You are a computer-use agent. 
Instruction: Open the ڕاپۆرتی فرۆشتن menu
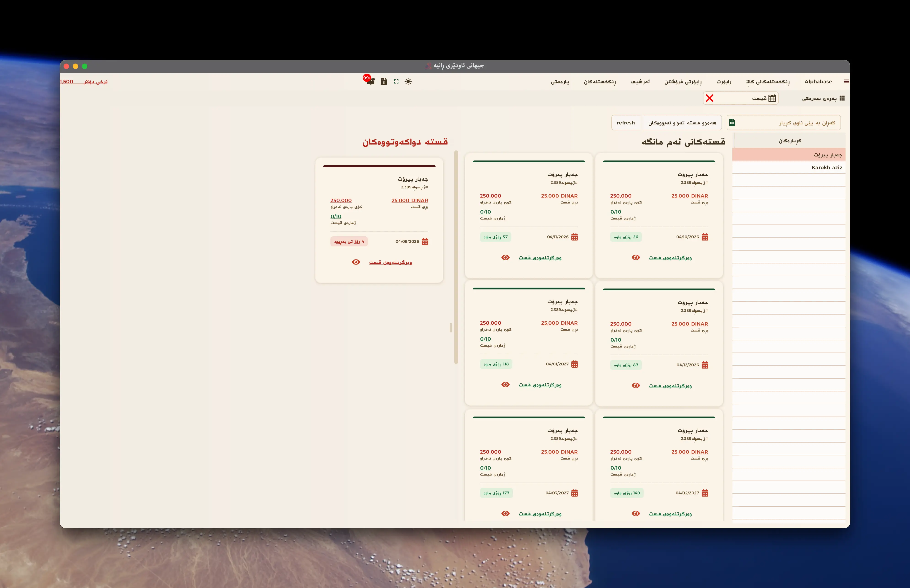click(683, 81)
